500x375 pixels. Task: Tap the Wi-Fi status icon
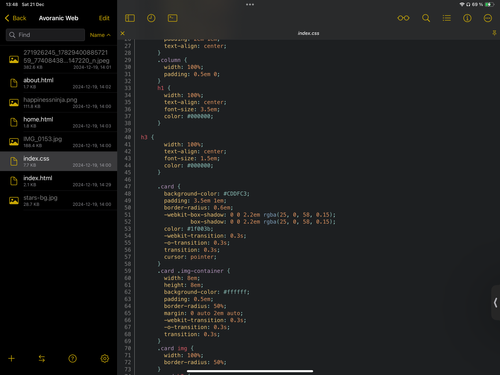[x=462, y=4]
